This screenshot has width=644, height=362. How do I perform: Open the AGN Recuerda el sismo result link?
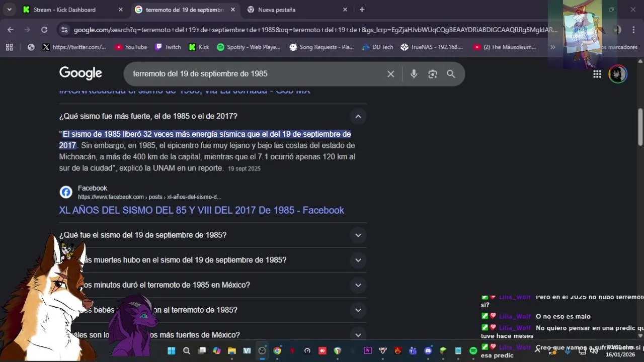click(x=185, y=91)
